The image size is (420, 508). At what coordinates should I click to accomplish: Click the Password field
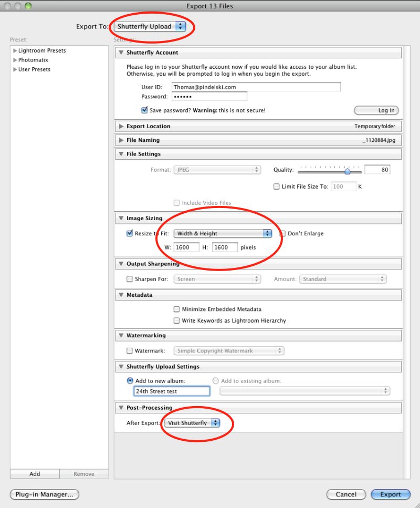(x=209, y=97)
